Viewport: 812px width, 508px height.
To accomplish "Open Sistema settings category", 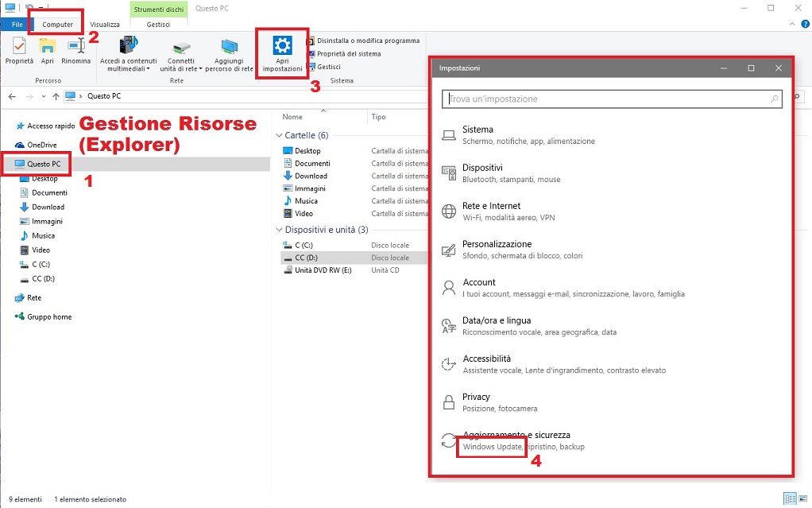I will [518, 135].
